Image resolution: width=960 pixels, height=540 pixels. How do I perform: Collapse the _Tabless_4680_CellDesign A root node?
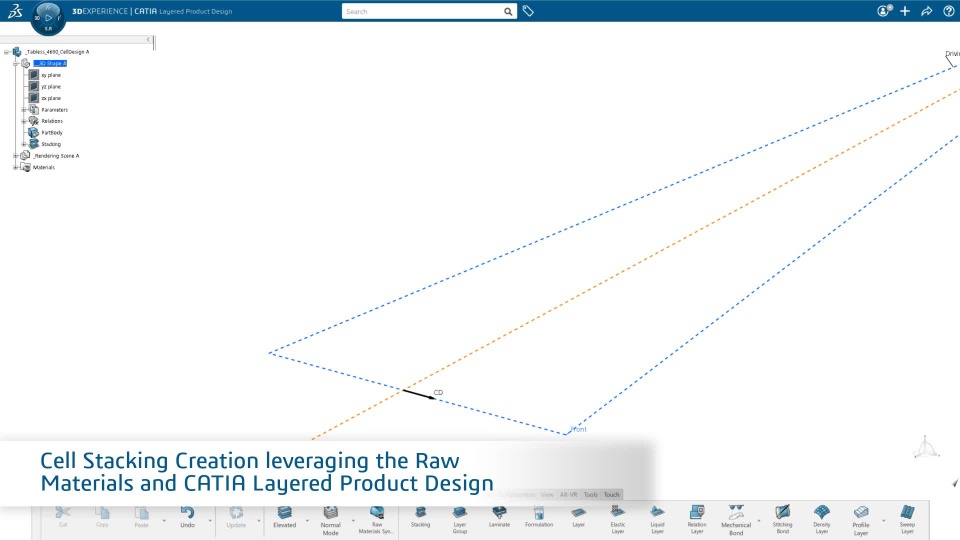coord(7,52)
